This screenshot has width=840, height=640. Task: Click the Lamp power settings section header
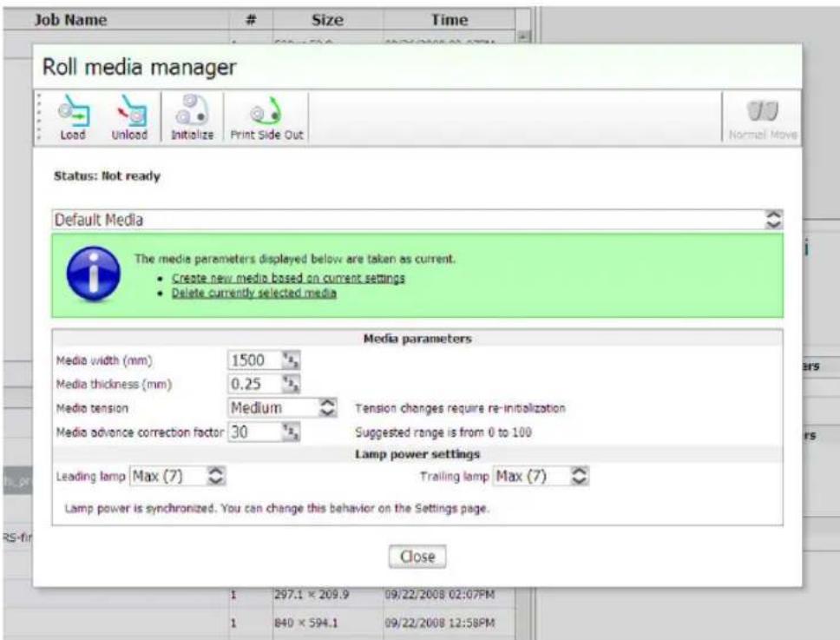tap(417, 454)
